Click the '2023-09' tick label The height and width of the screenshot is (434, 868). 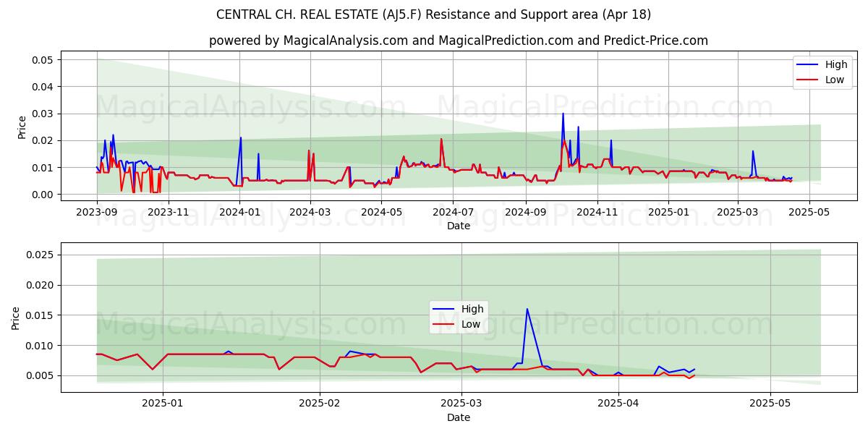97,212
